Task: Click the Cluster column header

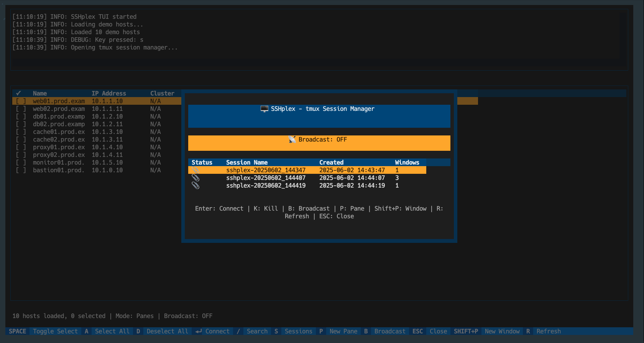Action: pyautogui.click(x=162, y=94)
